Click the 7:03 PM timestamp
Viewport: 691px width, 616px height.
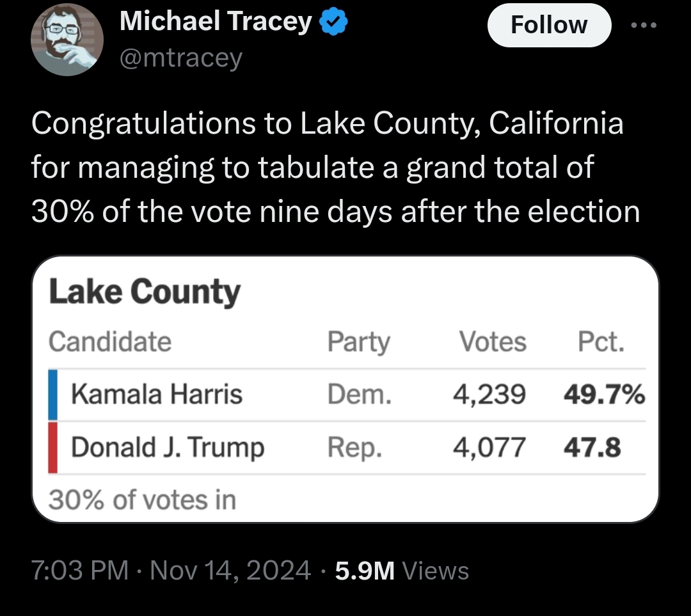[x=80, y=570]
